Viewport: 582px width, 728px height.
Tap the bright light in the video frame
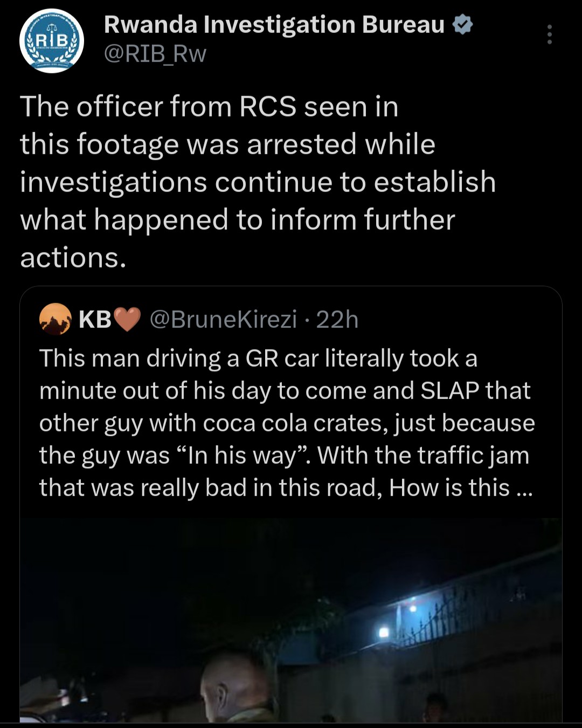point(384,632)
